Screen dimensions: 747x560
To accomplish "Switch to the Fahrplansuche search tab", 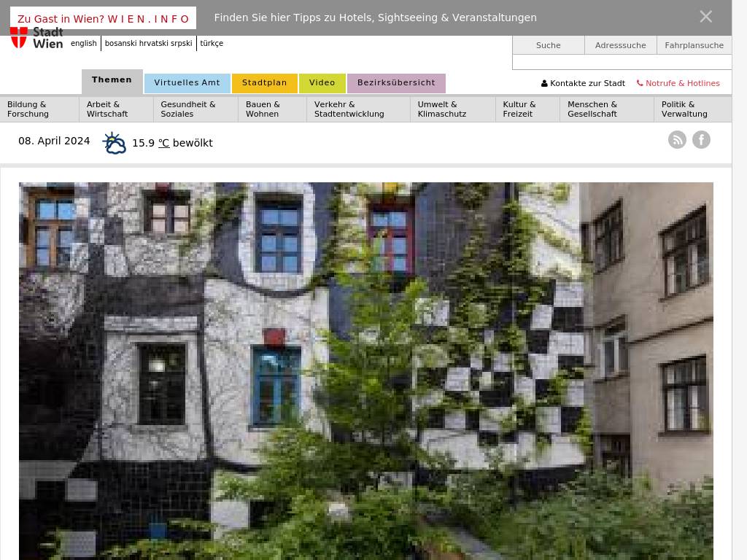I will [694, 45].
